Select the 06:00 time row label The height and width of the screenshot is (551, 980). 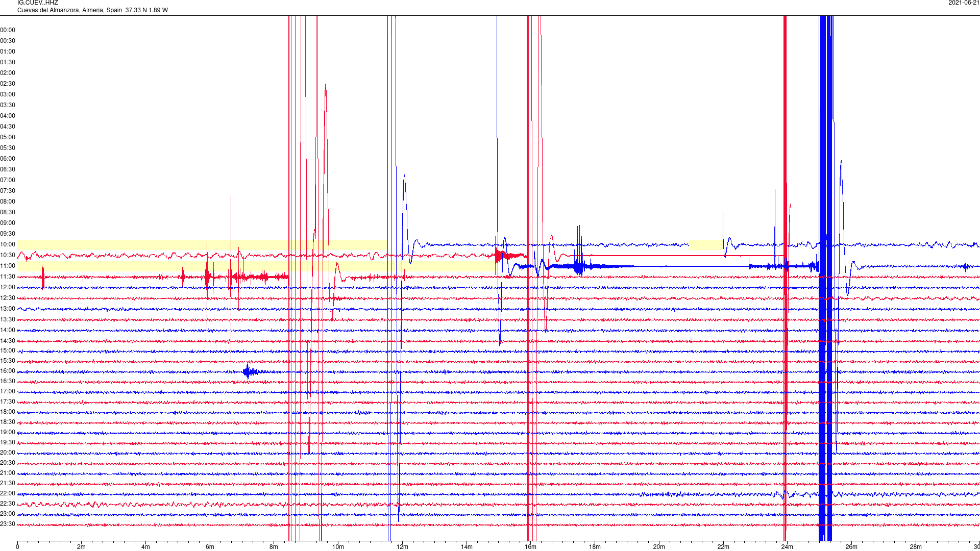(x=8, y=159)
